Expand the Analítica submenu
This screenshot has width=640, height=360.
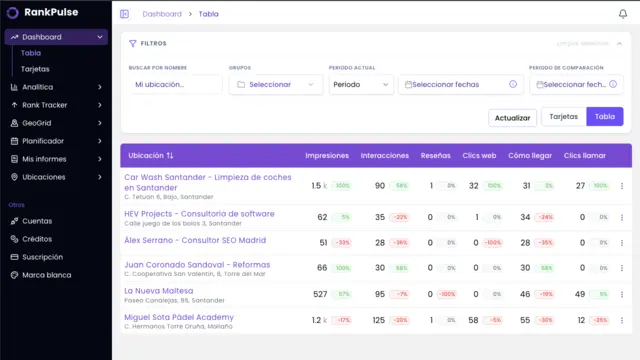coord(100,87)
